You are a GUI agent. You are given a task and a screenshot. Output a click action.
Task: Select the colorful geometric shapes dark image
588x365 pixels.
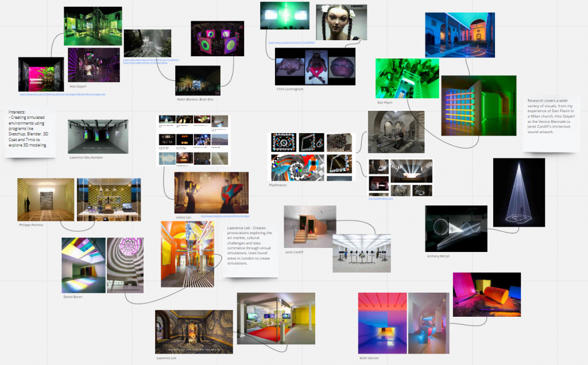tap(487, 294)
